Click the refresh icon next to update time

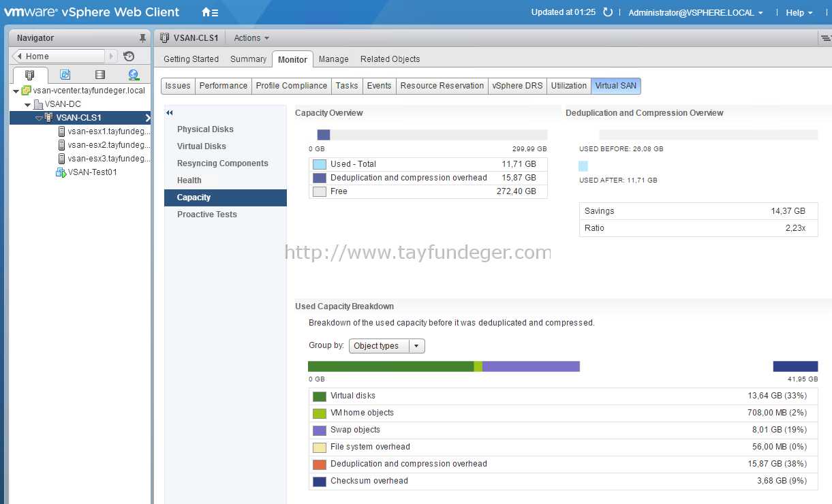pyautogui.click(x=608, y=12)
